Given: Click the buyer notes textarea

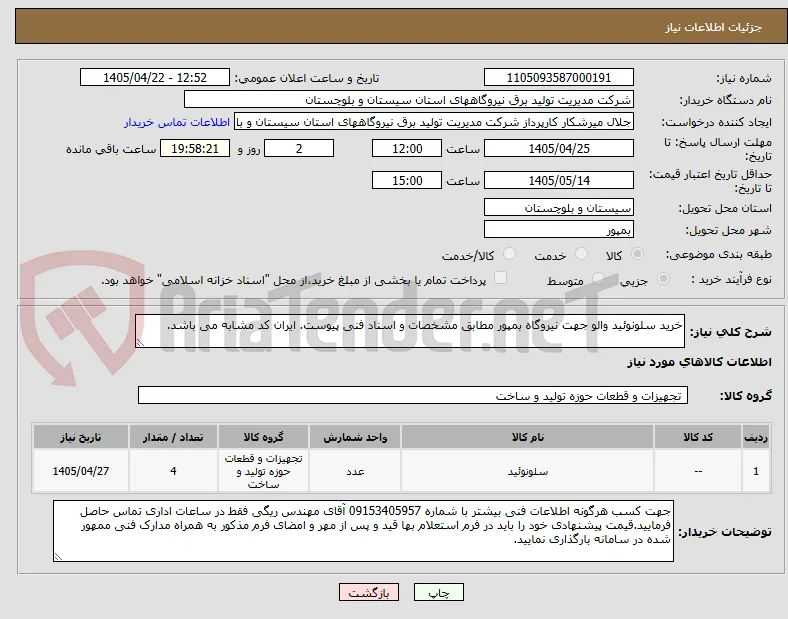Looking at the screenshot, I should (363, 531).
